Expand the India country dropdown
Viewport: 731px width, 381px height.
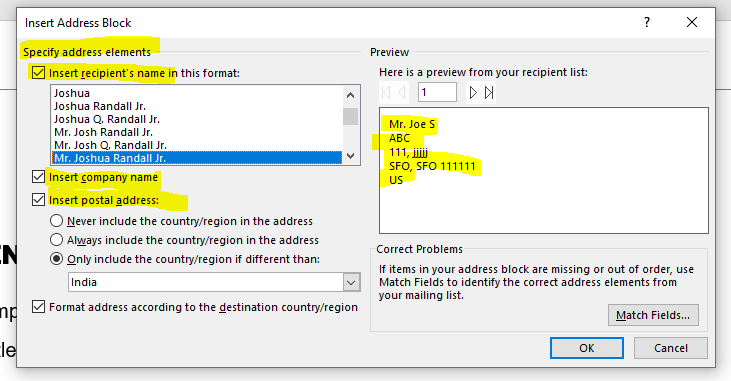(x=352, y=283)
